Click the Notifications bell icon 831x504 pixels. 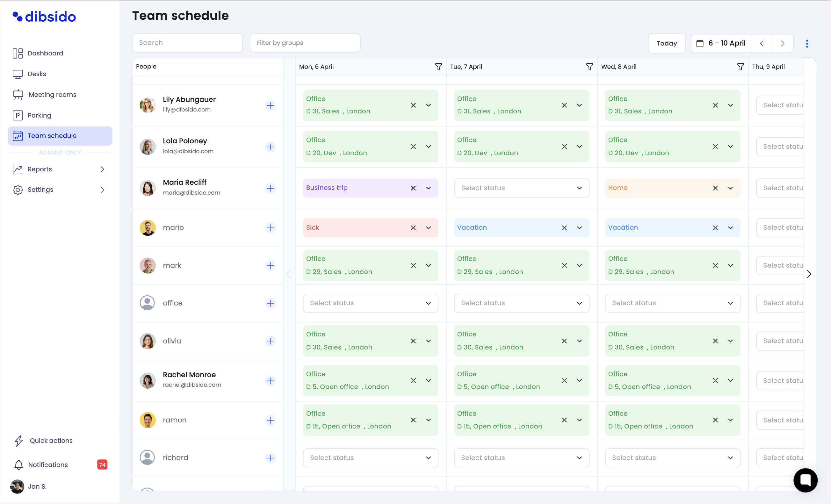[x=19, y=464]
